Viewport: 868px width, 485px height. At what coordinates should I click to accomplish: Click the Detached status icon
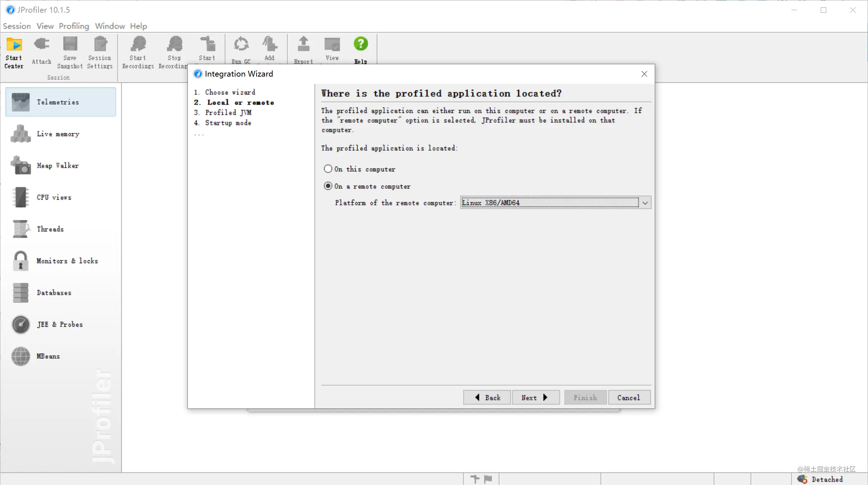pyautogui.click(x=802, y=479)
